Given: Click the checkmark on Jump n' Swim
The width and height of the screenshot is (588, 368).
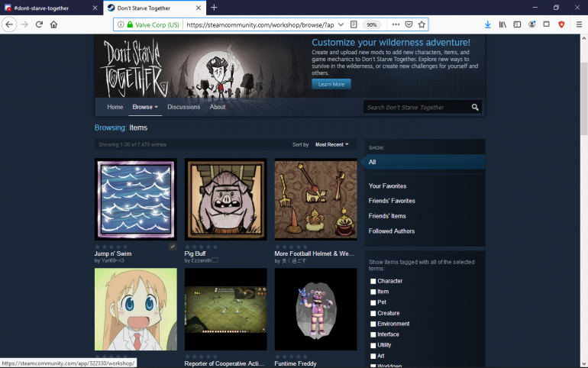Looking at the screenshot, I should point(173,247).
